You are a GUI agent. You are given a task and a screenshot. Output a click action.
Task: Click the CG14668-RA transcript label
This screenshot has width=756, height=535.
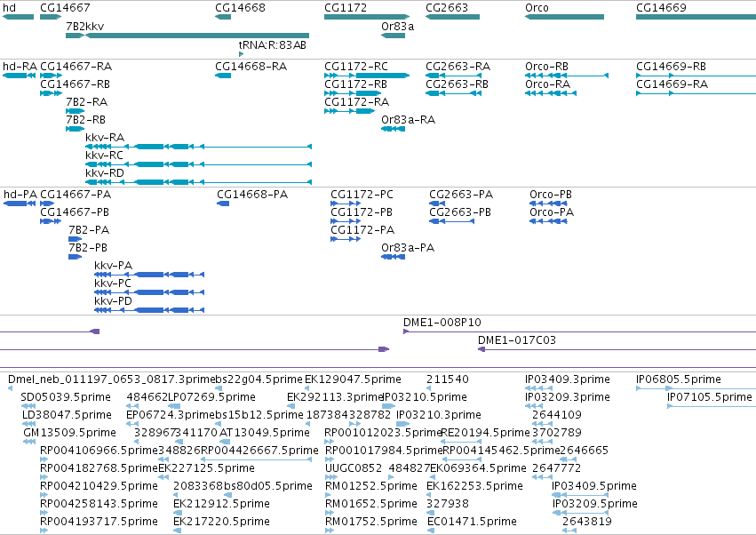(251, 66)
